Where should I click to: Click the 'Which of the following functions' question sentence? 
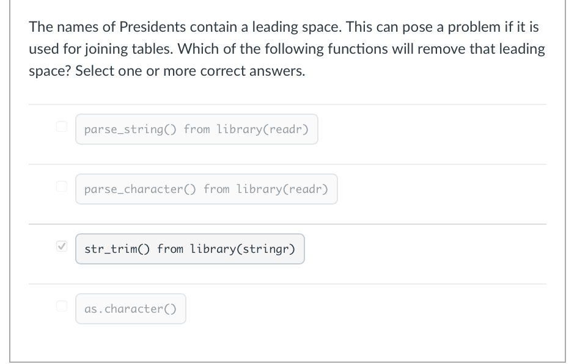click(x=306, y=49)
